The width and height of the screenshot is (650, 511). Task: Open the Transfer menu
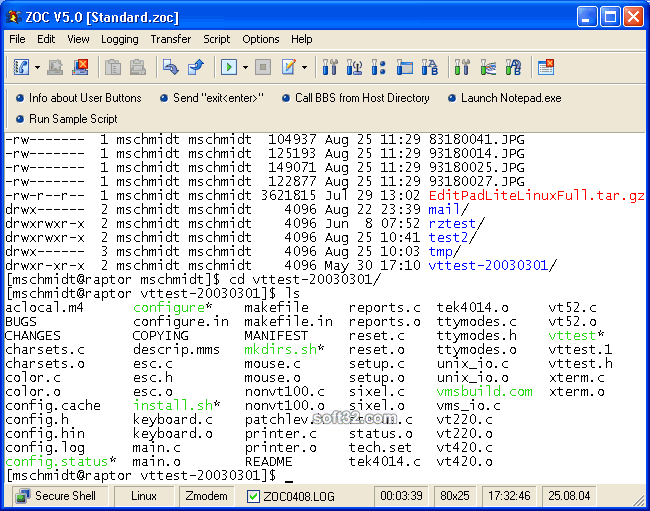pos(170,39)
